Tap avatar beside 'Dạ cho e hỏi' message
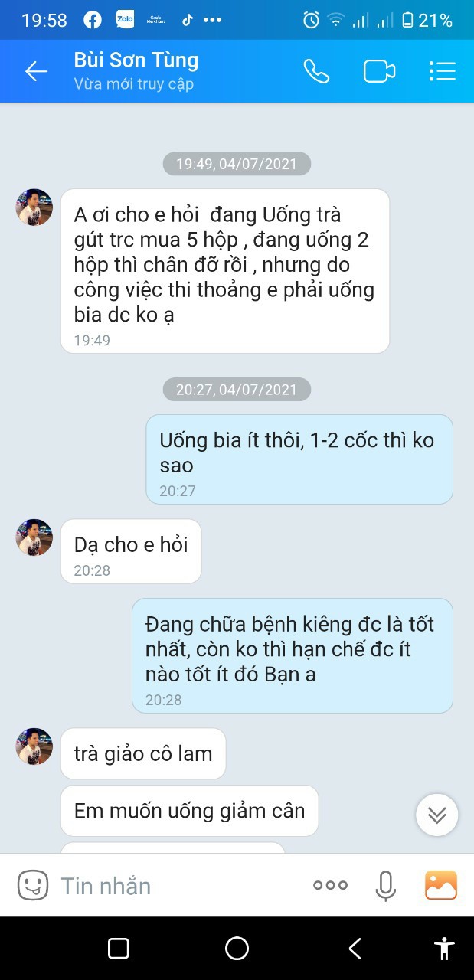This screenshot has width=474, height=980. (x=34, y=537)
